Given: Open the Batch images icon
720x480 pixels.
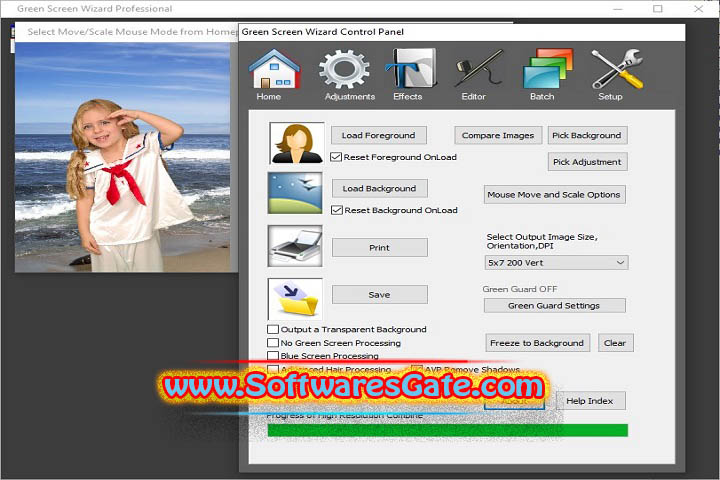Looking at the screenshot, I should coord(548,69).
